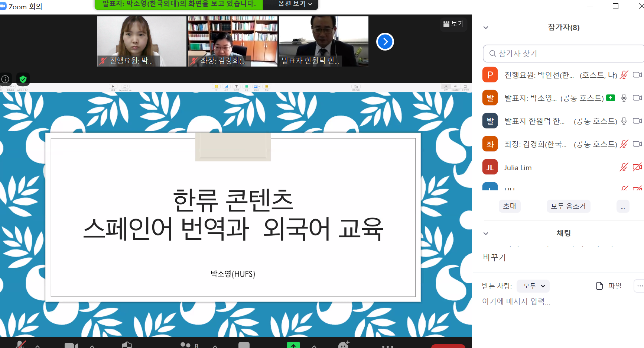
Task: Click the chat message input field
Action: pos(563,302)
